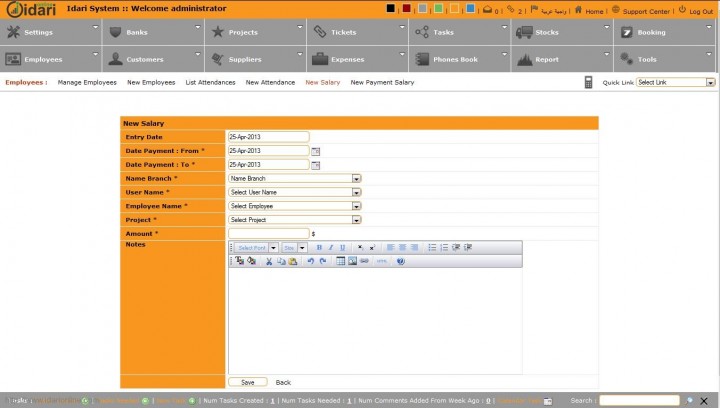Open the background fill color tool
This screenshot has height=408, width=720.
tap(252, 261)
